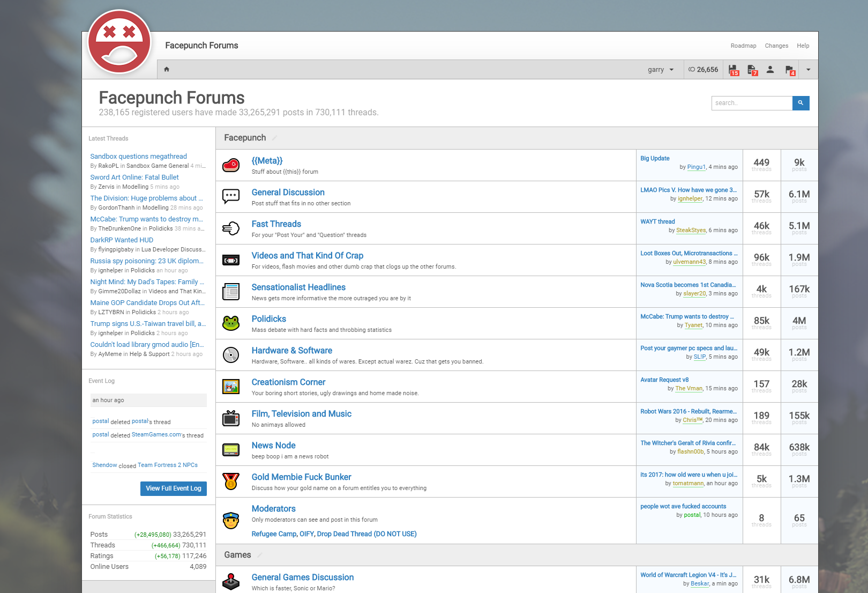Click the Sensationalist Headlines newspaper icon
The width and height of the screenshot is (868, 593).
[x=231, y=292]
